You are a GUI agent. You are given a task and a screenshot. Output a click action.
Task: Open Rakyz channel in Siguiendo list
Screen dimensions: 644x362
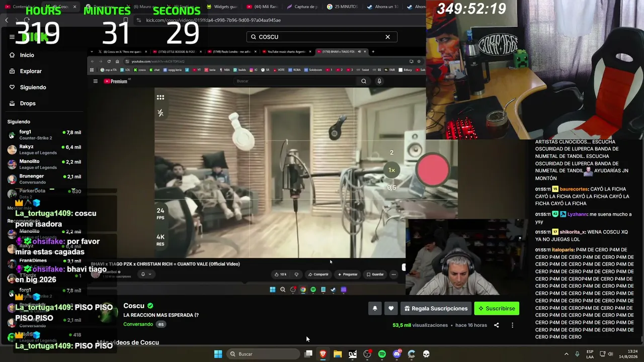[x=44, y=149]
